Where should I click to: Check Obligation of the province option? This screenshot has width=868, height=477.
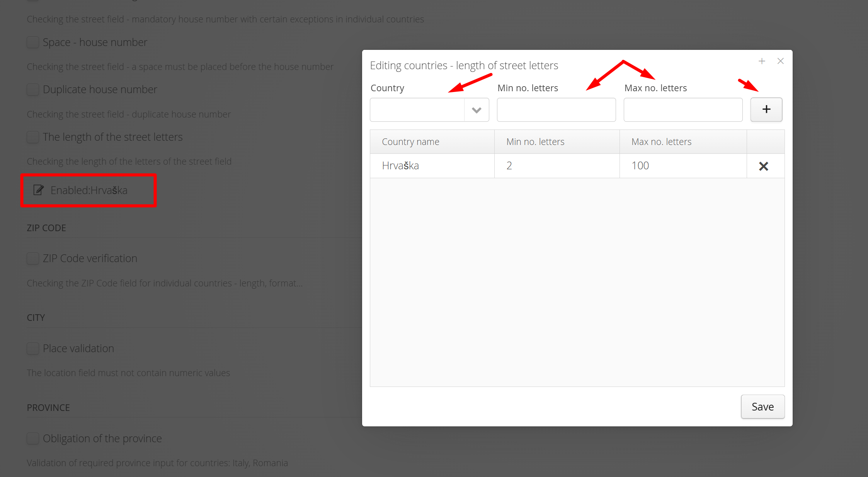pyautogui.click(x=33, y=438)
